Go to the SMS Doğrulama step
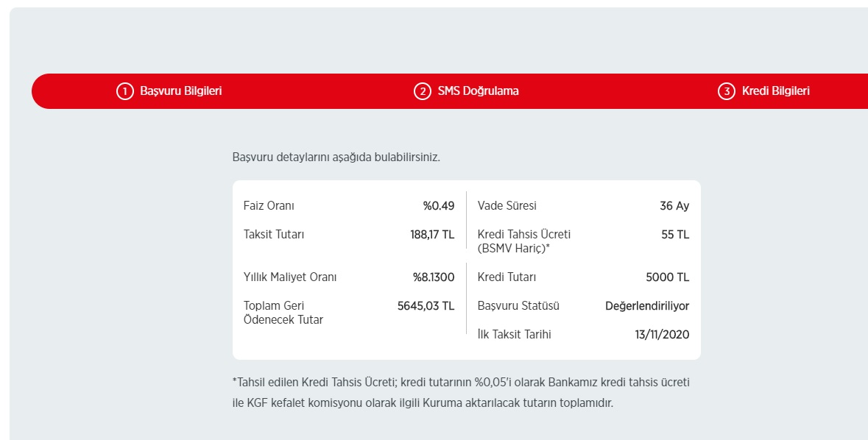 click(x=479, y=91)
